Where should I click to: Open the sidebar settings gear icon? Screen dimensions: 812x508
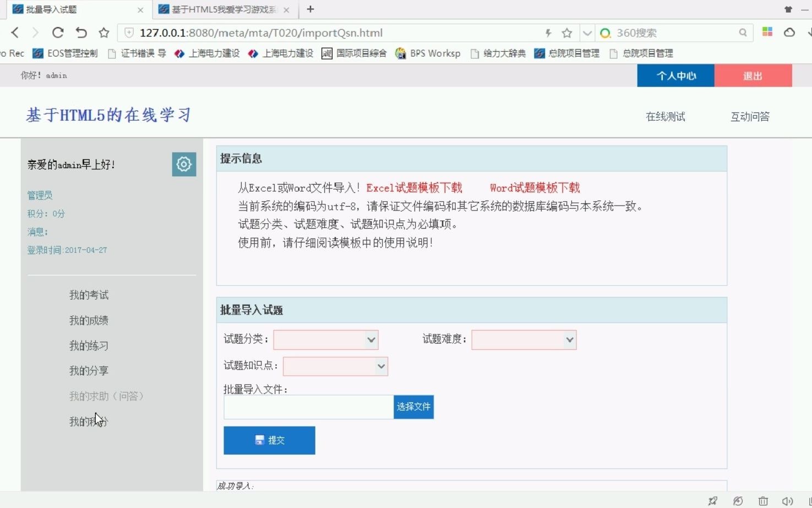[184, 164]
